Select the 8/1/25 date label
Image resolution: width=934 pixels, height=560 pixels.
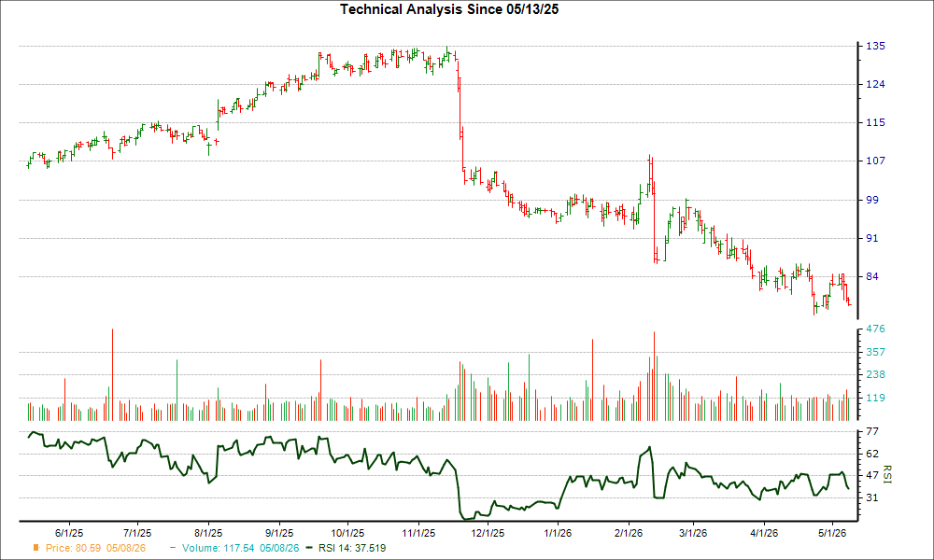pos(208,533)
